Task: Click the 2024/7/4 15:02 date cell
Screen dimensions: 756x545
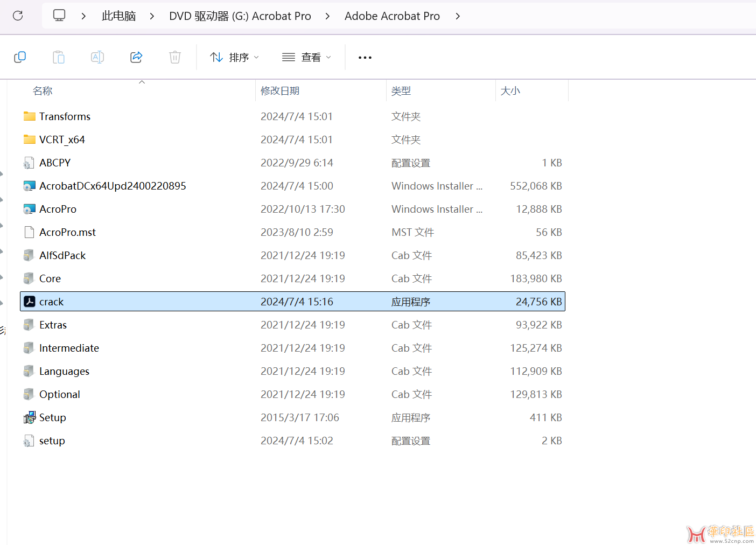Action: 297,441
